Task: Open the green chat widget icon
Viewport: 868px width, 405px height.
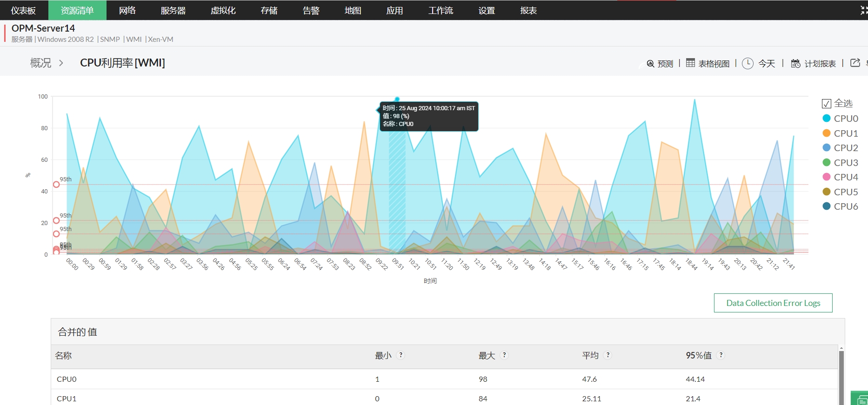Action: tap(861, 399)
